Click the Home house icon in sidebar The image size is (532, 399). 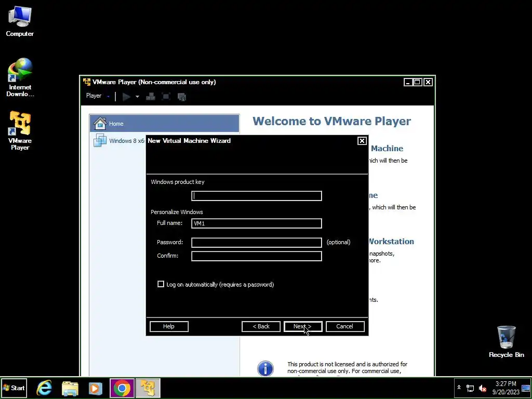click(100, 124)
